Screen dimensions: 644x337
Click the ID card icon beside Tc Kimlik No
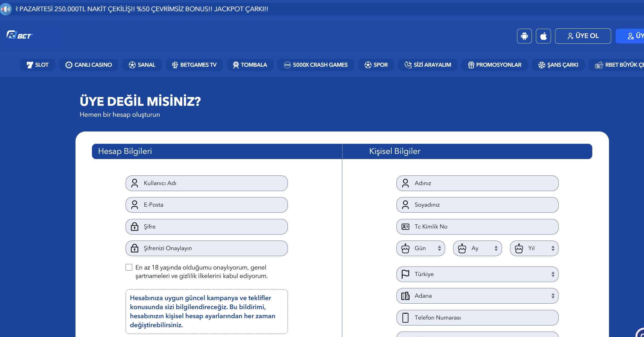[405, 227]
